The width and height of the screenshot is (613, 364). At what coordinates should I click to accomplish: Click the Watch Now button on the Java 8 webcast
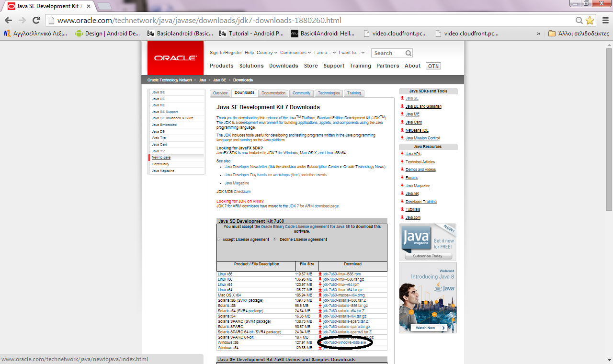tap(429, 328)
